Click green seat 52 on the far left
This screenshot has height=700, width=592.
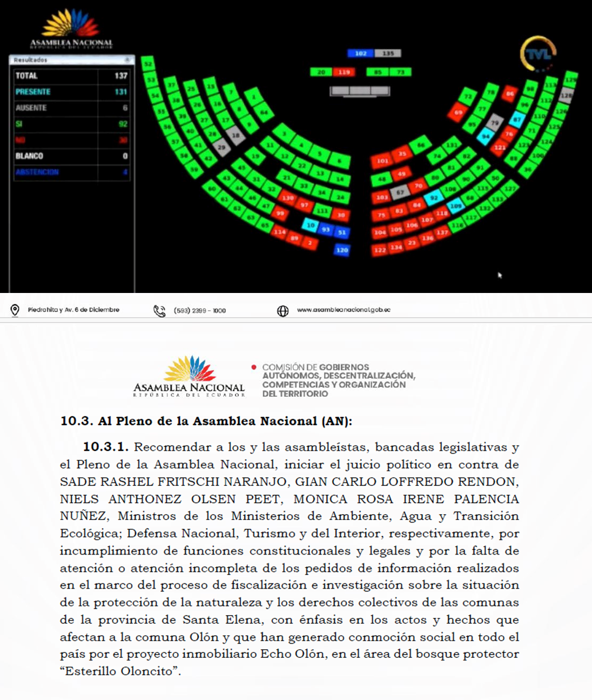pyautogui.click(x=149, y=64)
